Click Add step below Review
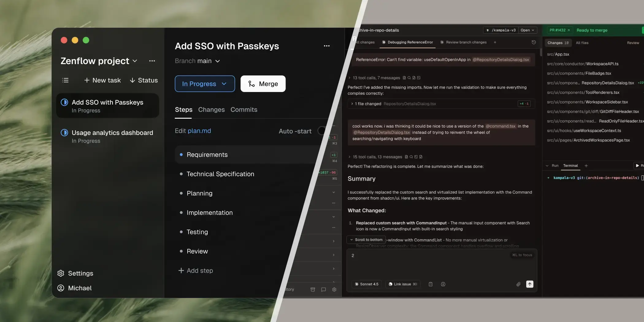The image size is (644, 322). point(196,270)
